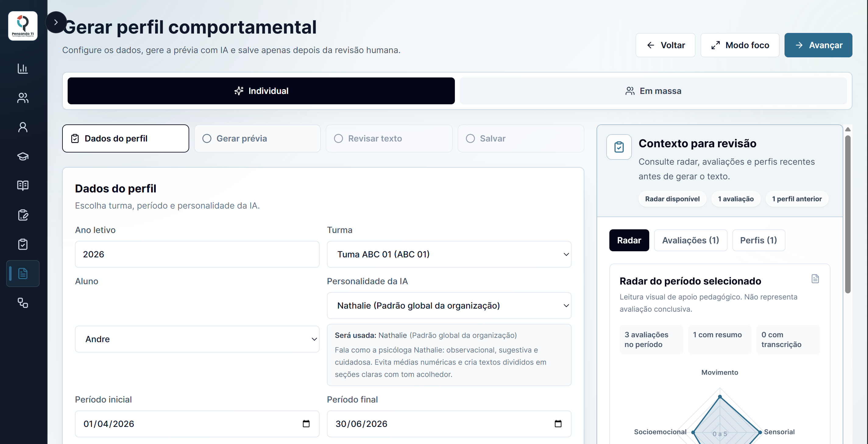Click the scrollbar up arrow in context panel
Screen dimensions: 868x444
click(848, 130)
